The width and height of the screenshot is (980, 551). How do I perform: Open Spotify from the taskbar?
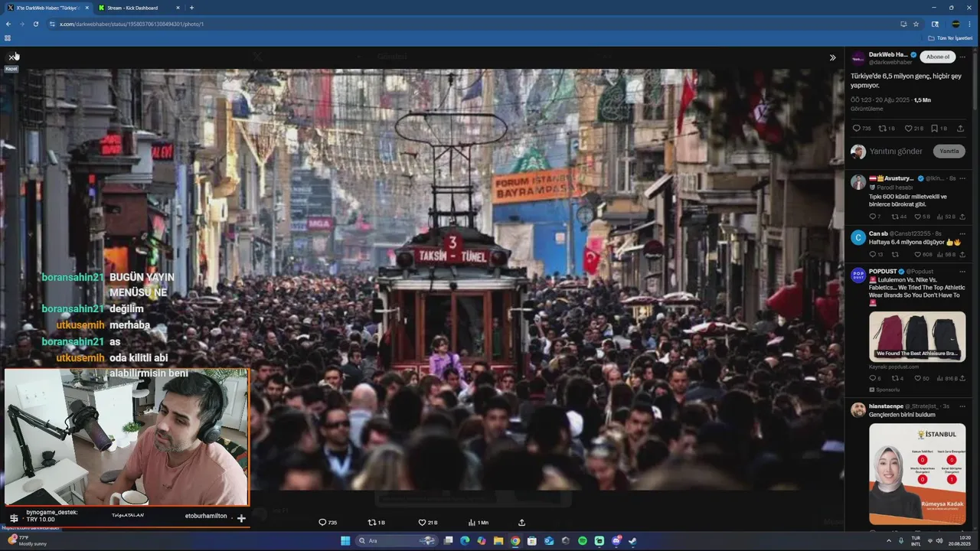point(583,540)
